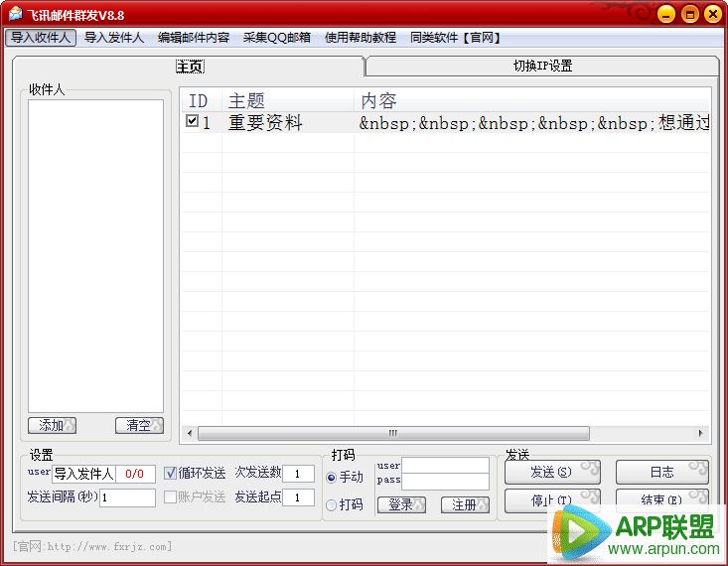This screenshot has height=566, width=728.
Task: Click the 打码 pass input field
Action: click(445, 482)
